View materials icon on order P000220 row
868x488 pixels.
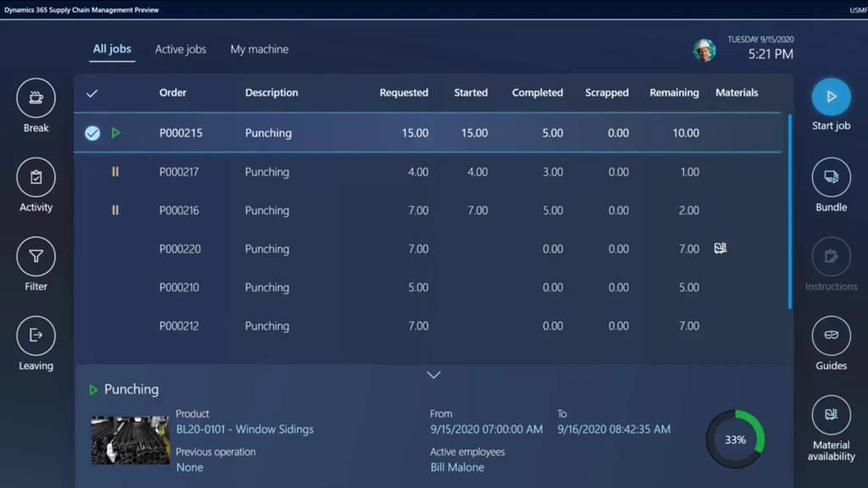pyautogui.click(x=720, y=248)
